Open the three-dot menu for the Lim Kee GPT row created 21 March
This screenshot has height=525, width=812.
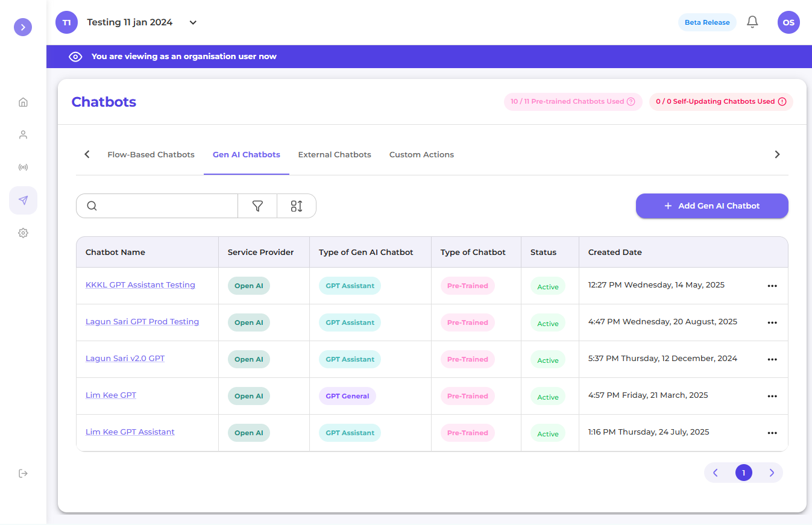tap(772, 396)
